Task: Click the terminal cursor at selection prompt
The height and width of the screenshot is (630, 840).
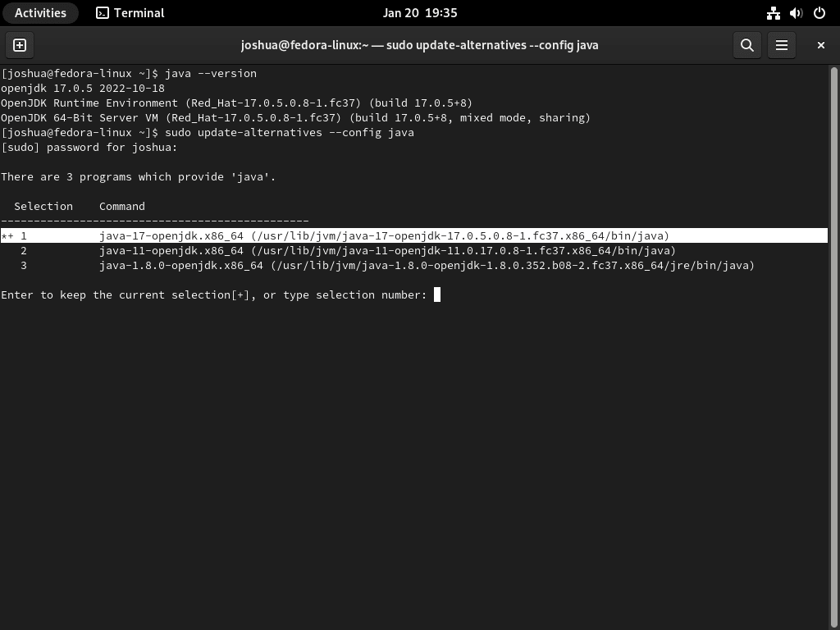Action: click(437, 294)
